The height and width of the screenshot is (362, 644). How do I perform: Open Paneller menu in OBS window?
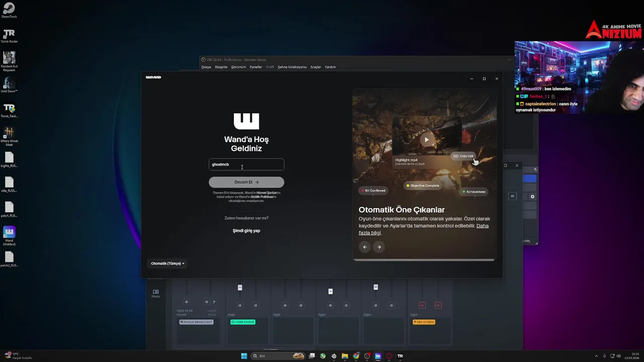tap(256, 67)
